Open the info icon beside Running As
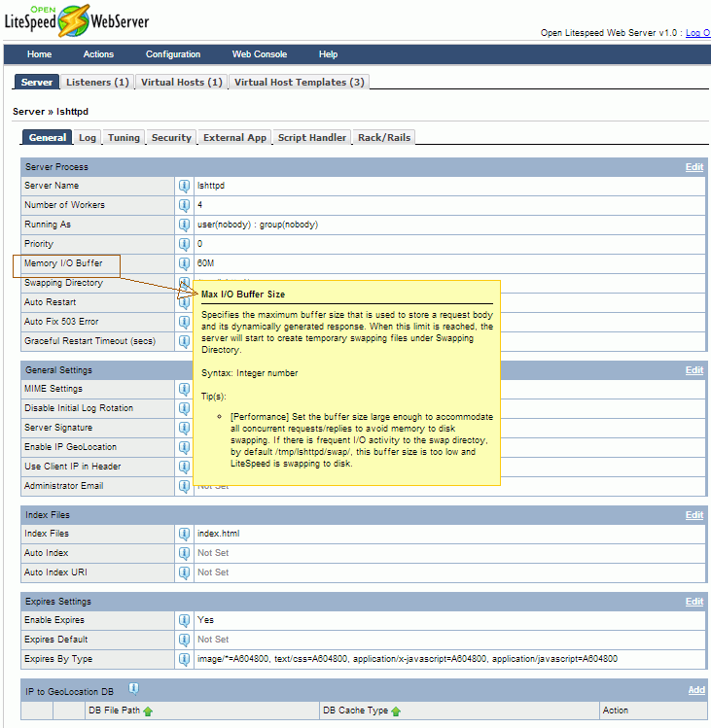 point(184,225)
